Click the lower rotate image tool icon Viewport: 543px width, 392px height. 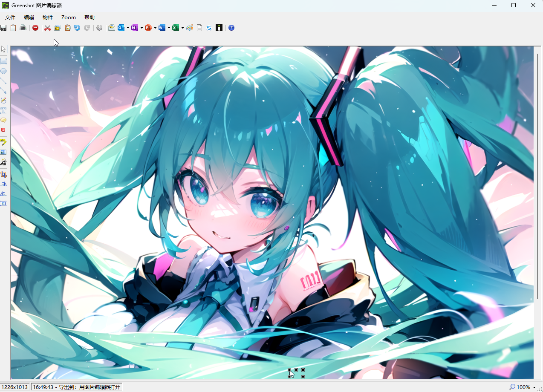click(x=3, y=194)
